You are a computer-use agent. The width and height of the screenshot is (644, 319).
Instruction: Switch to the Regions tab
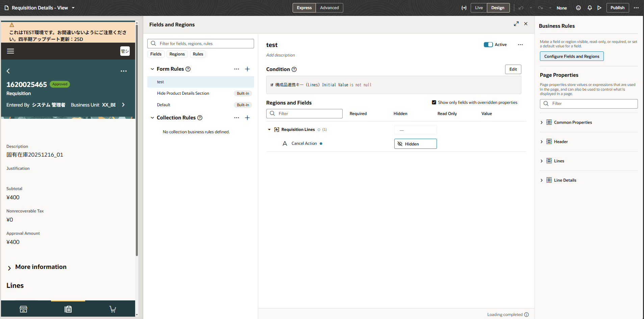pos(177,54)
